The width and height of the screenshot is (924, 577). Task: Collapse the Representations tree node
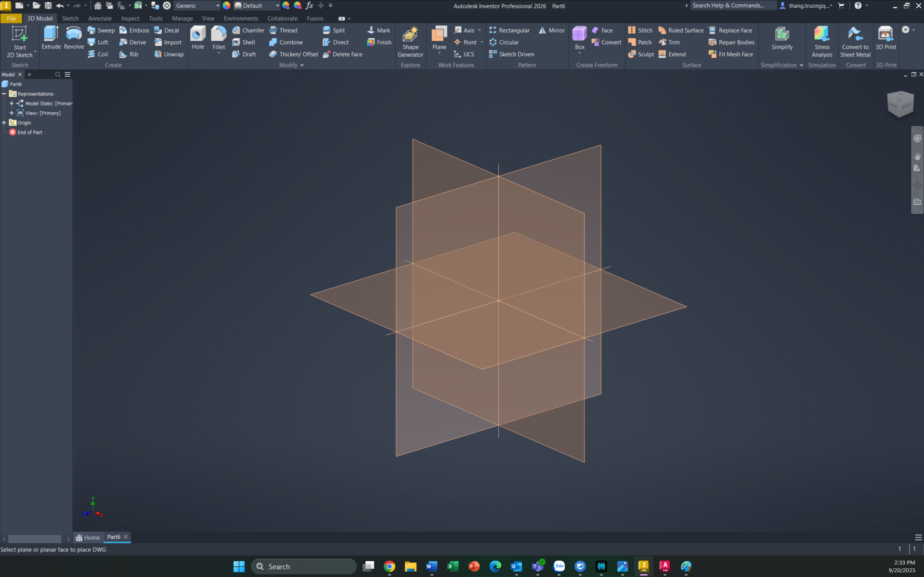4,94
